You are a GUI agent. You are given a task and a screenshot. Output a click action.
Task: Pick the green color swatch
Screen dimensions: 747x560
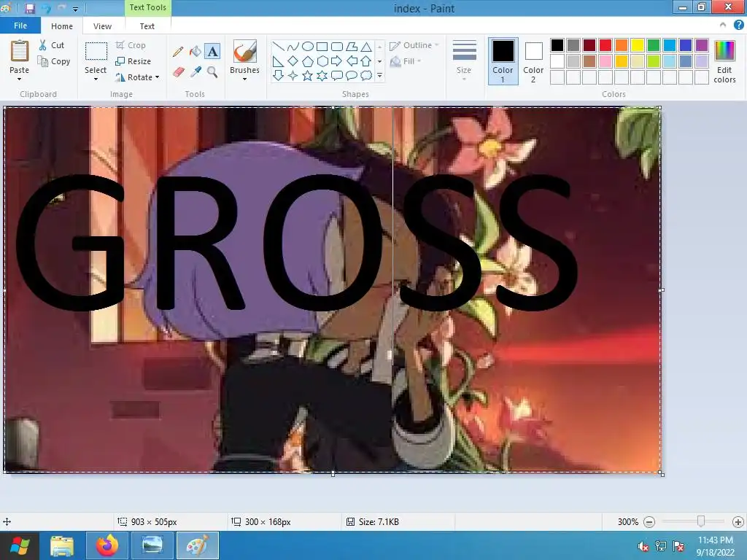[654, 45]
